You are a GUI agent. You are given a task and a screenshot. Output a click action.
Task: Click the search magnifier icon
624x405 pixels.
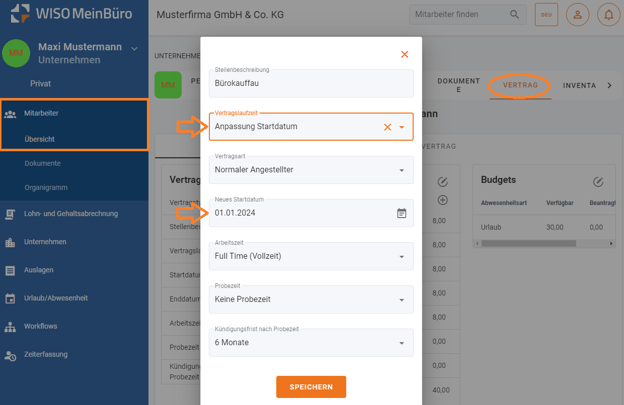tap(515, 15)
